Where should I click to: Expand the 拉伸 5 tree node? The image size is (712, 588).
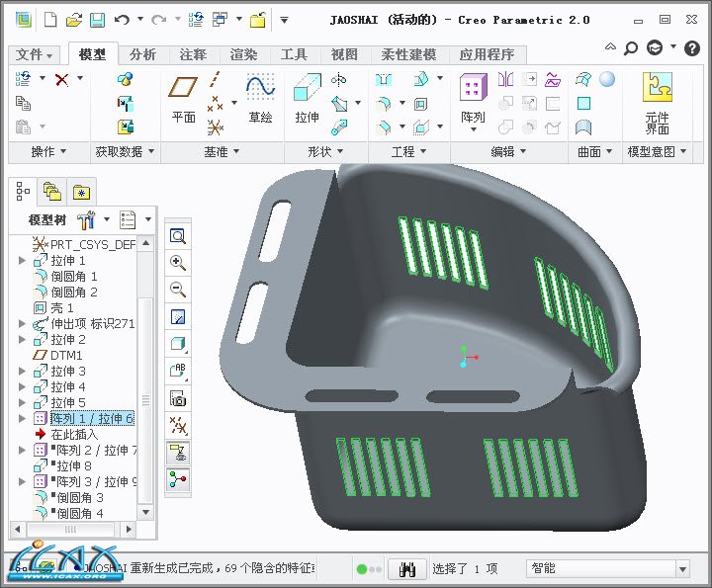[x=22, y=402]
